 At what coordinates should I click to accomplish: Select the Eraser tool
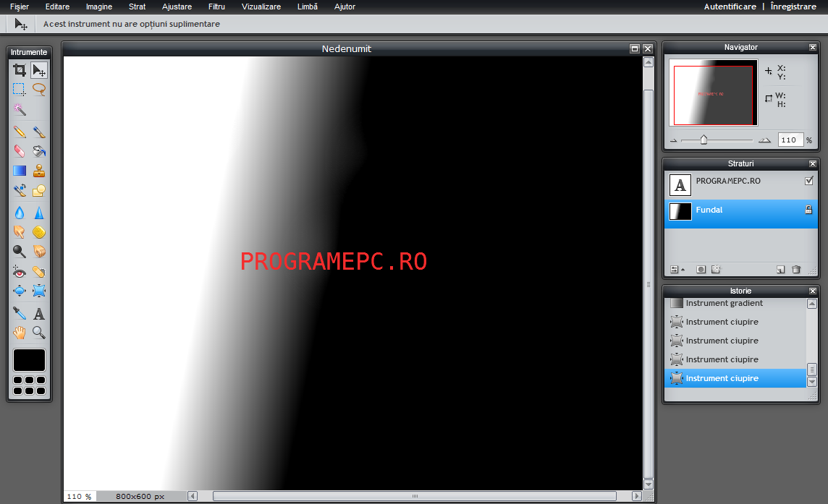[20, 151]
